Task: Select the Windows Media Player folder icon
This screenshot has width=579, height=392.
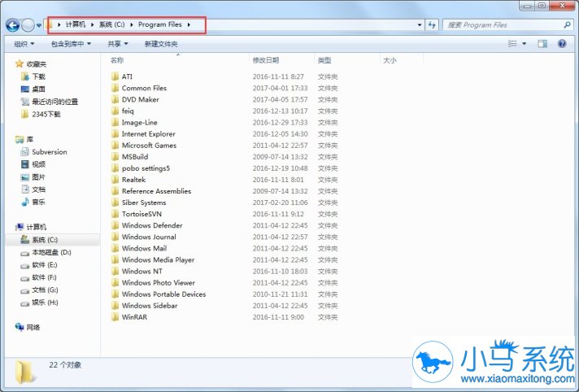Action: point(115,259)
